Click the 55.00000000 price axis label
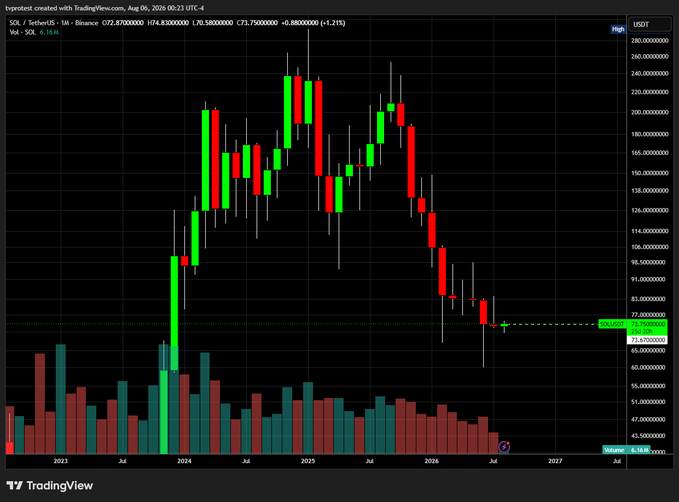679x502 pixels. click(648, 386)
